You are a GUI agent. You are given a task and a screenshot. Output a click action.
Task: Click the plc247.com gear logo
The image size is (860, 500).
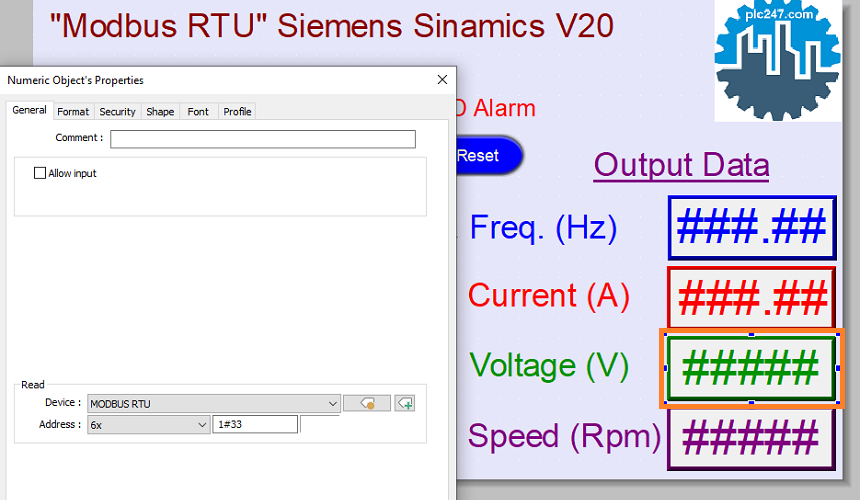[777, 60]
